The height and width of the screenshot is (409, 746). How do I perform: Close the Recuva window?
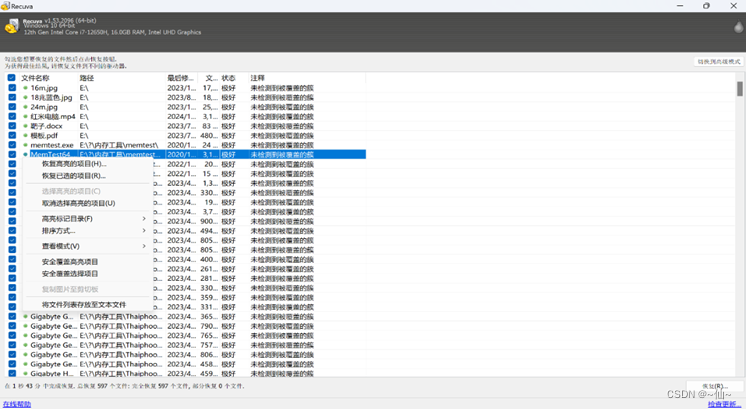click(x=733, y=6)
